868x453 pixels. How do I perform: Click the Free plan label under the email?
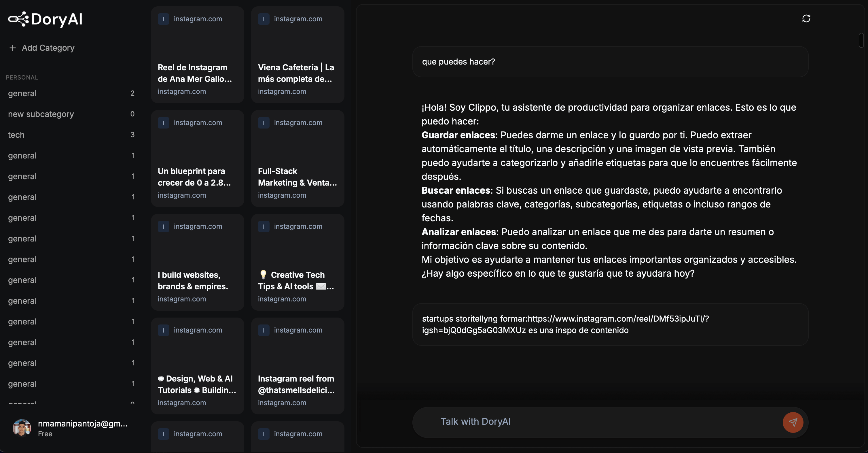[x=45, y=434]
